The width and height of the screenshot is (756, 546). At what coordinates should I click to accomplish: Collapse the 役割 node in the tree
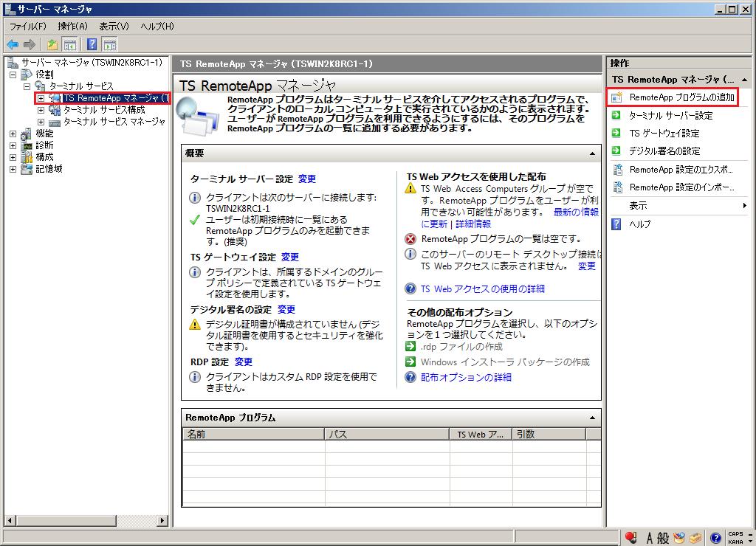coord(12,73)
